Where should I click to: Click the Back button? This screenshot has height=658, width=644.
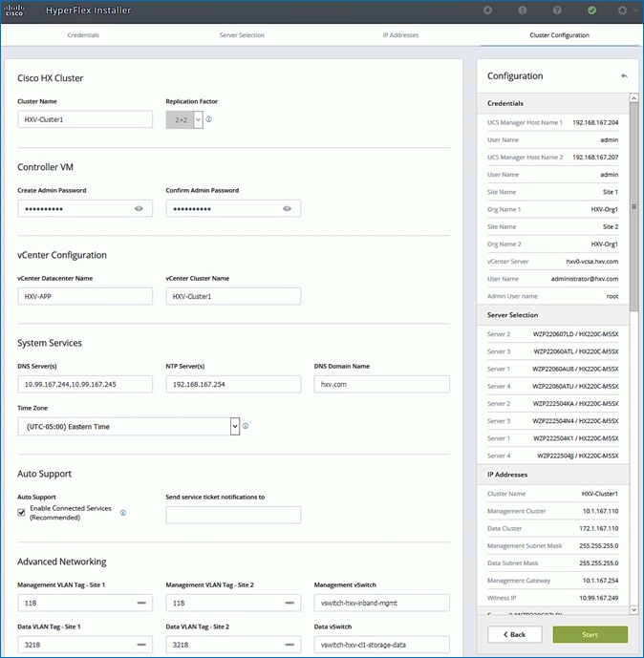515,634
